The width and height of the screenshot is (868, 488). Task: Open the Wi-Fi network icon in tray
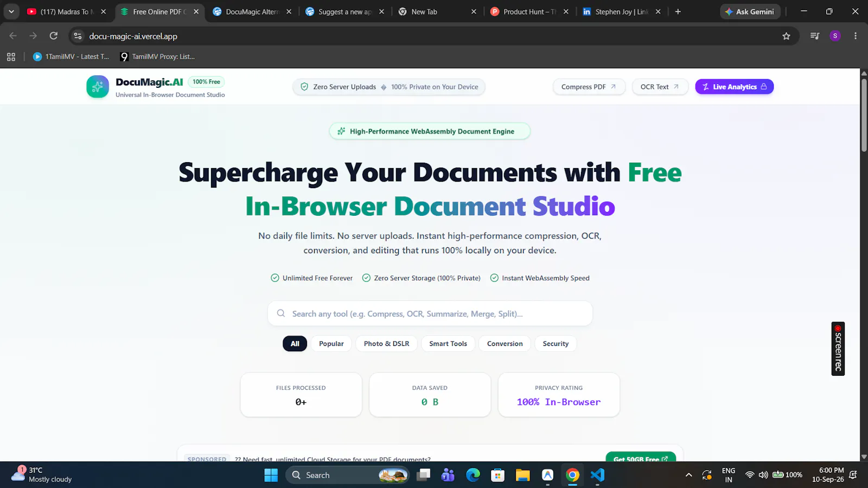750,475
